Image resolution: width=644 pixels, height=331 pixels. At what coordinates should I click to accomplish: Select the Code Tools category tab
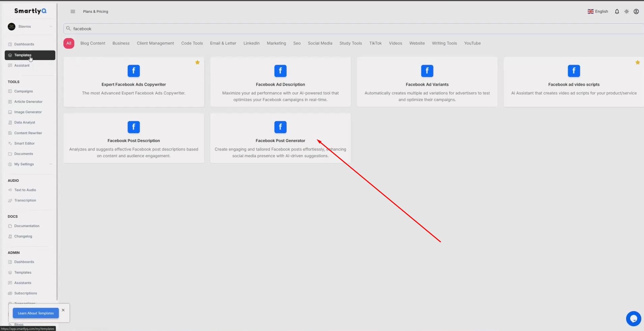click(192, 43)
